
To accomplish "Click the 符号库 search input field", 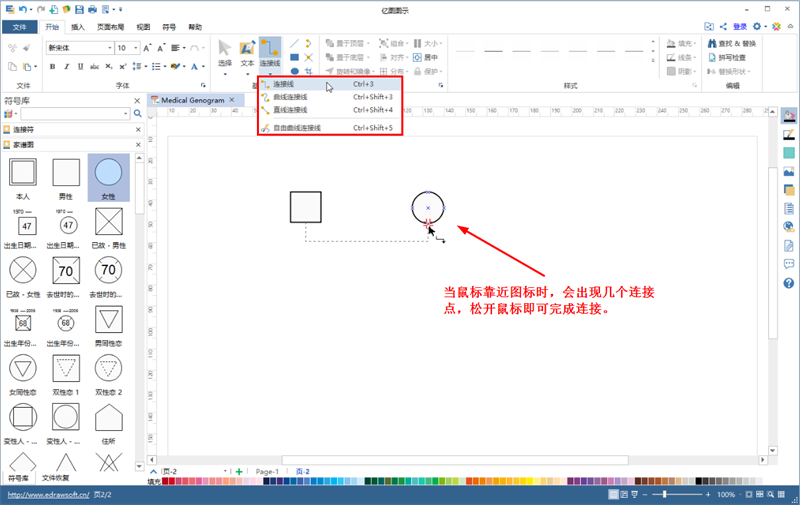I will tap(75, 113).
